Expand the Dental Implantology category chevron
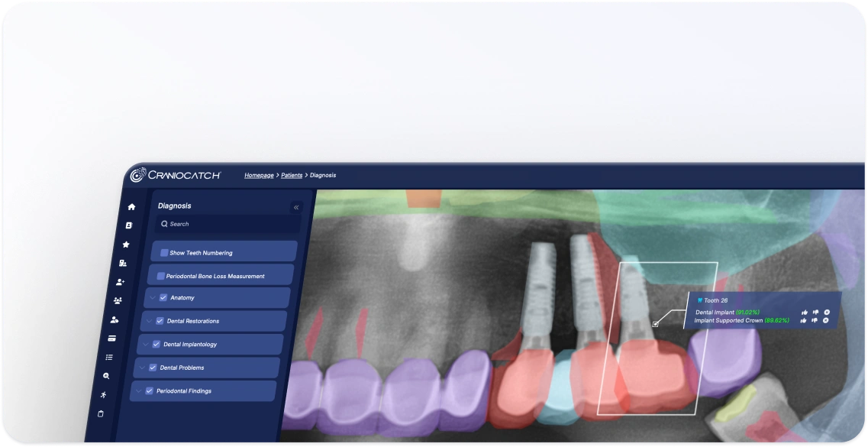Screen dimensions: 868x447 (x=146, y=344)
